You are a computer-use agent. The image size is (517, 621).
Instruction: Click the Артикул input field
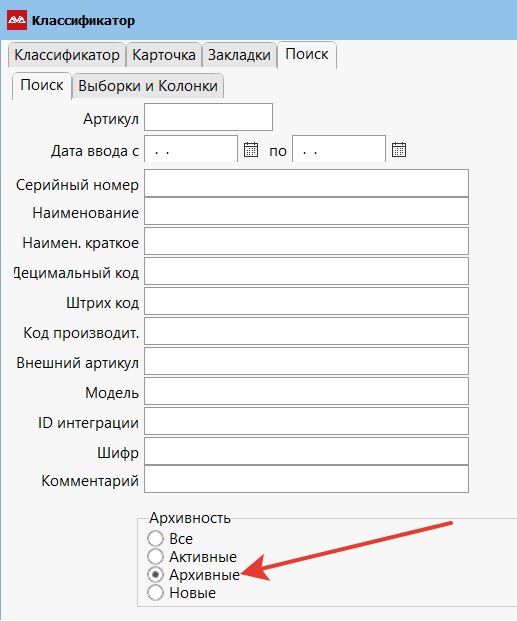point(208,117)
